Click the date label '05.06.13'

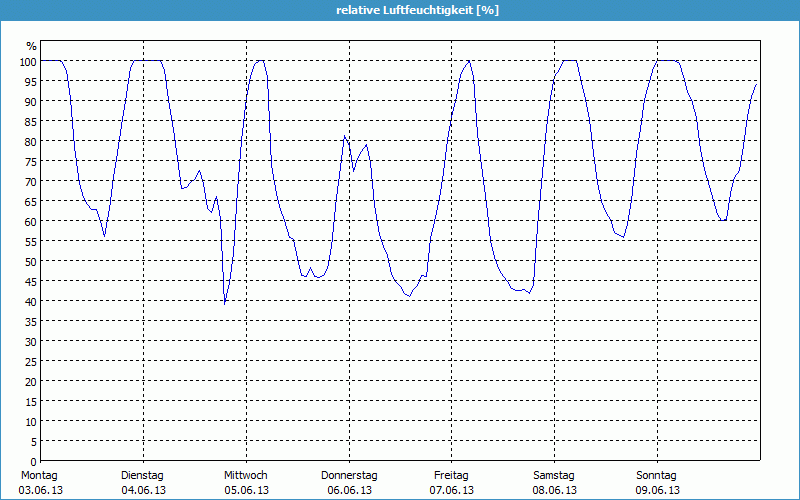point(246,490)
